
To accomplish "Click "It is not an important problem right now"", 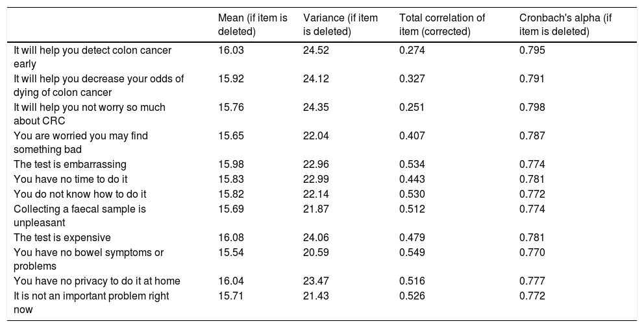I will [91, 302].
